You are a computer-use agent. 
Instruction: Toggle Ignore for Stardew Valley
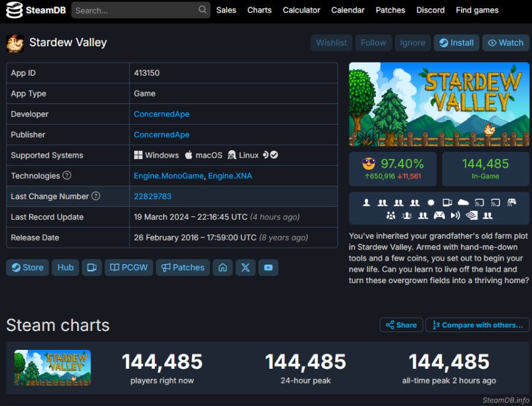pyautogui.click(x=412, y=43)
